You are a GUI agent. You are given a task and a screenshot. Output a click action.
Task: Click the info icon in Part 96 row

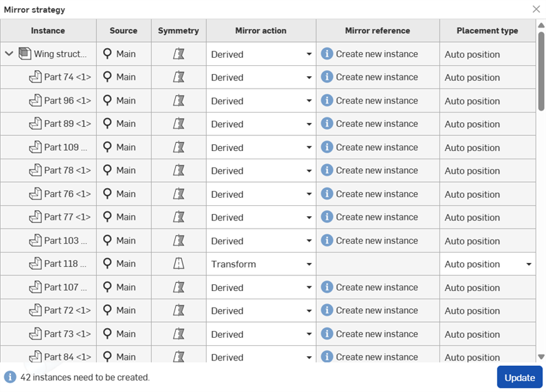[x=327, y=101]
